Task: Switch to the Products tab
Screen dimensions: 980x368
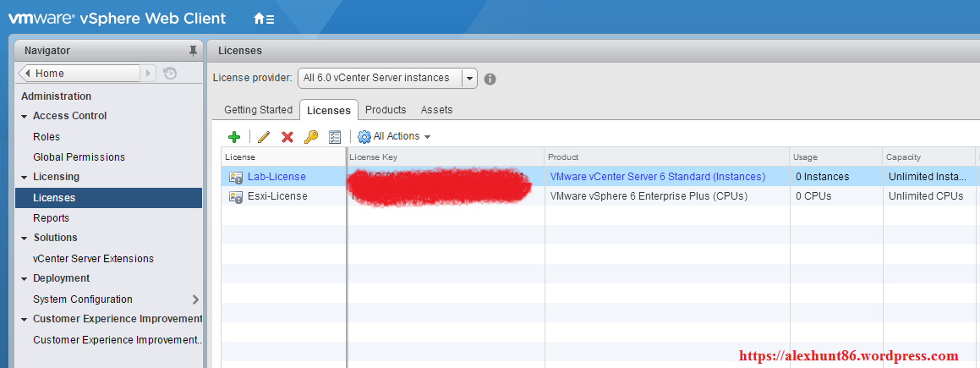Action: coord(386,110)
